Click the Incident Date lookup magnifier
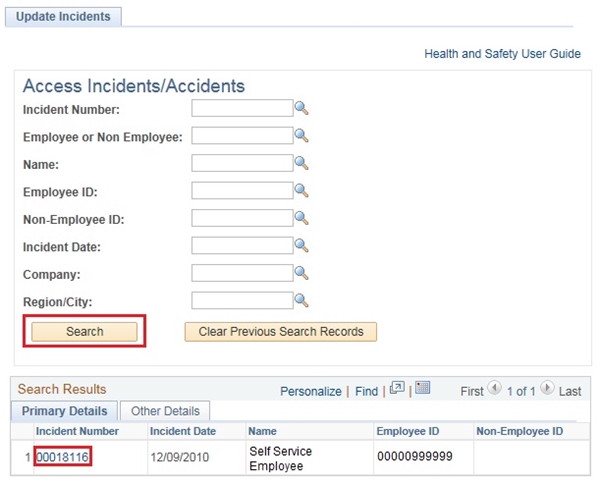This screenshot has width=600, height=483. pyautogui.click(x=301, y=245)
